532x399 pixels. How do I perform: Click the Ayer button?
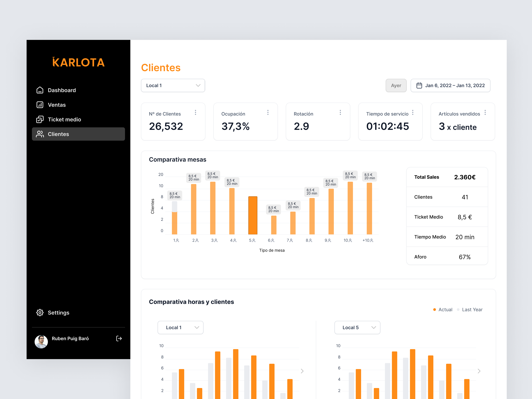point(396,85)
